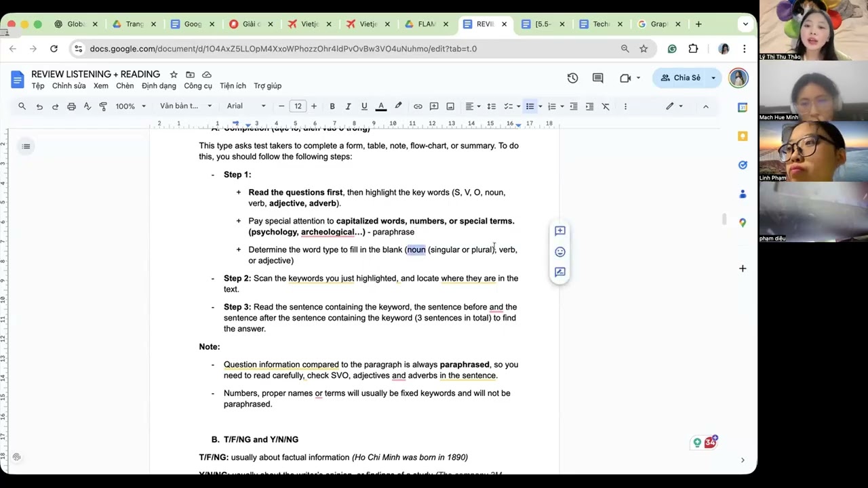The height and width of the screenshot is (488, 868).
Task: Add a comment on the selected text
Action: coord(560,231)
